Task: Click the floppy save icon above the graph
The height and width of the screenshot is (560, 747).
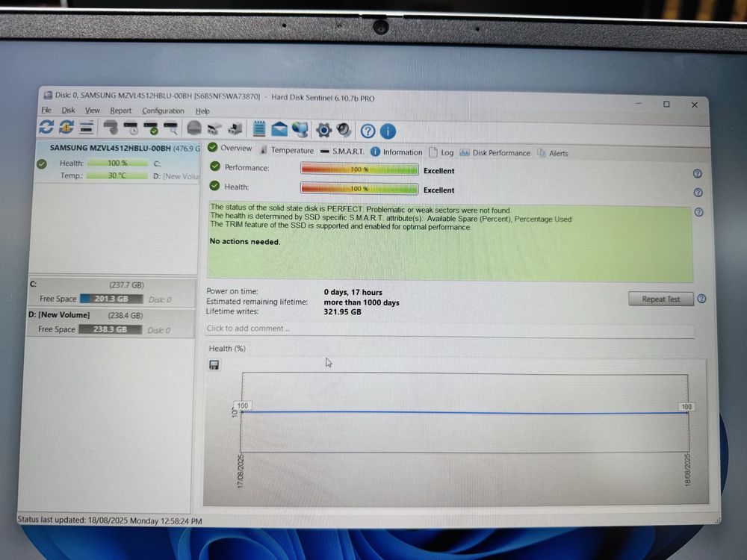Action: (214, 365)
